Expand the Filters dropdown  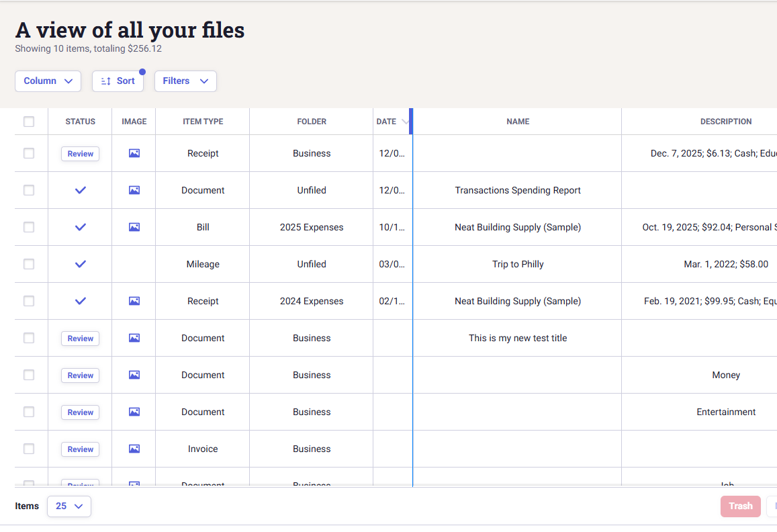tap(185, 81)
